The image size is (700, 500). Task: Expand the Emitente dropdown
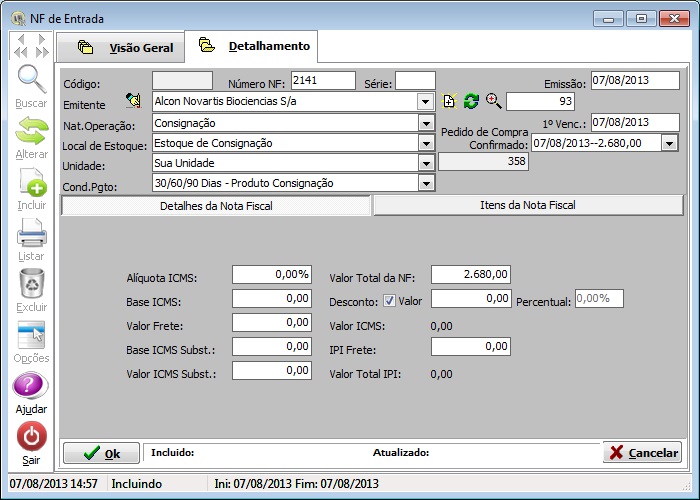[425, 101]
